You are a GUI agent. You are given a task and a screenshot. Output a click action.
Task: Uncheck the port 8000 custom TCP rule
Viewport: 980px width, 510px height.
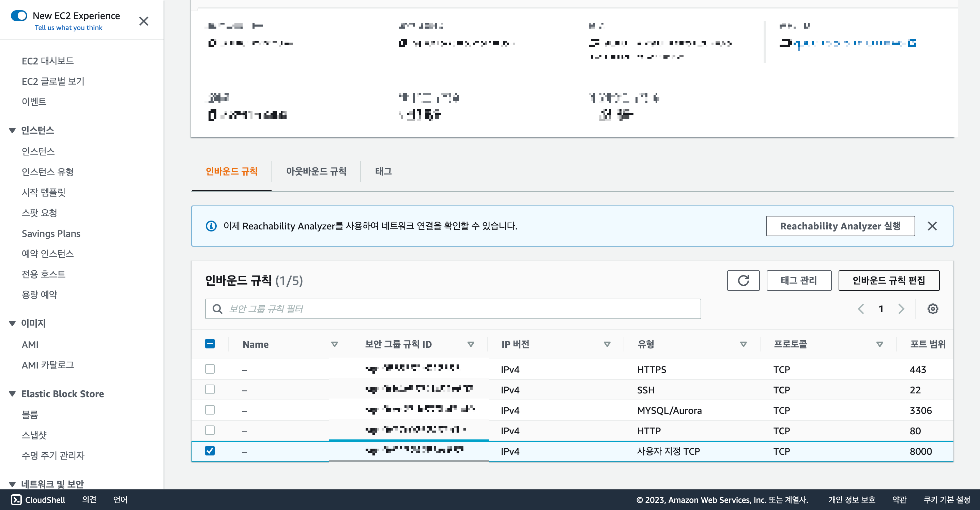210,451
